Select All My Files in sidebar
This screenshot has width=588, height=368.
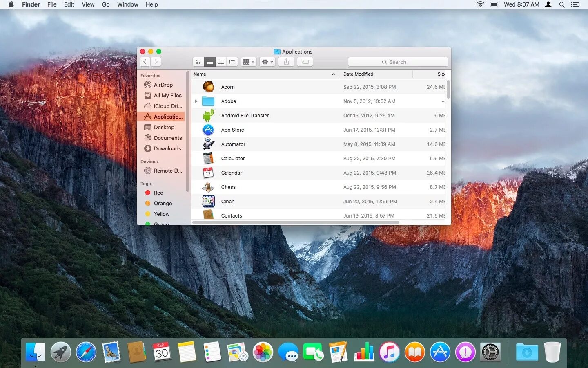pos(161,95)
